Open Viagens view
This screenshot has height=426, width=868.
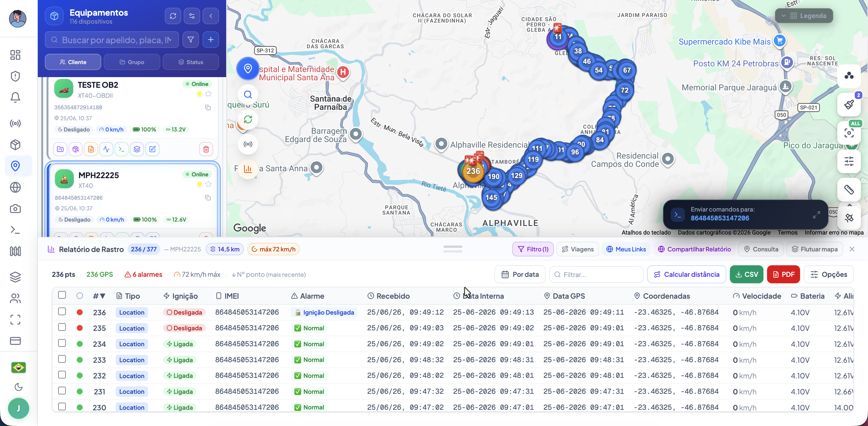(577, 249)
